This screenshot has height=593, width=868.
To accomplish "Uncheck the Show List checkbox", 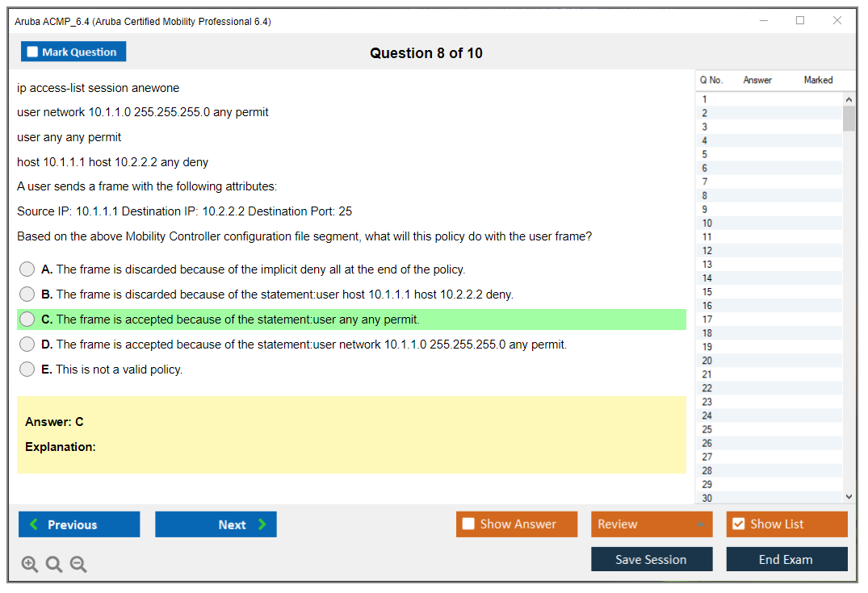I will 738,524.
